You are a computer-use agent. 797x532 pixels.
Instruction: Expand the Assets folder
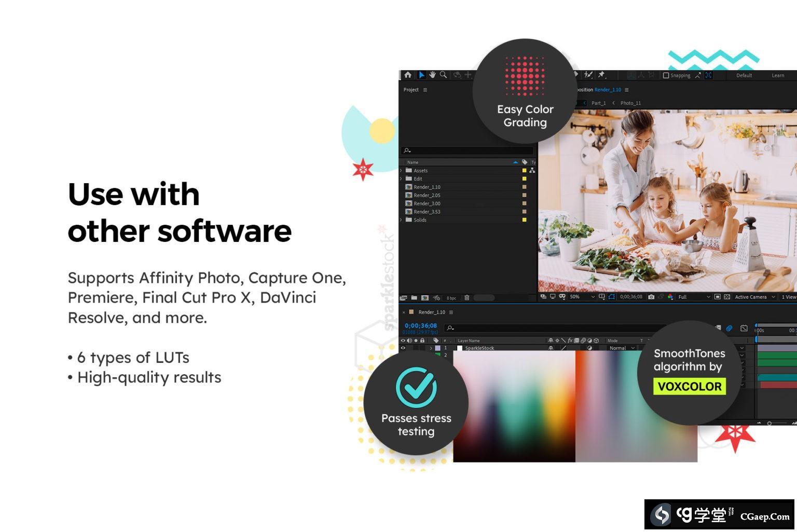tap(401, 171)
